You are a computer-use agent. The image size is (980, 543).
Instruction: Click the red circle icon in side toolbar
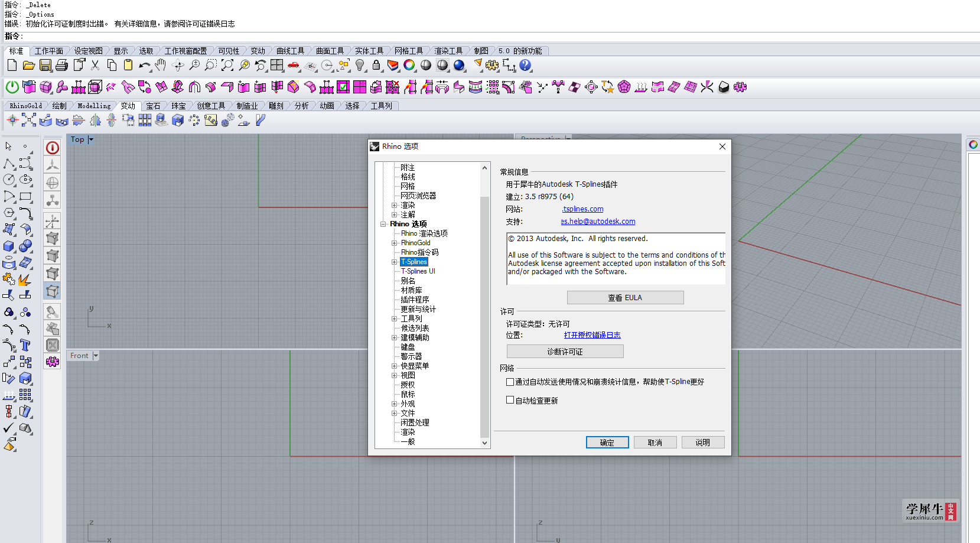53,148
